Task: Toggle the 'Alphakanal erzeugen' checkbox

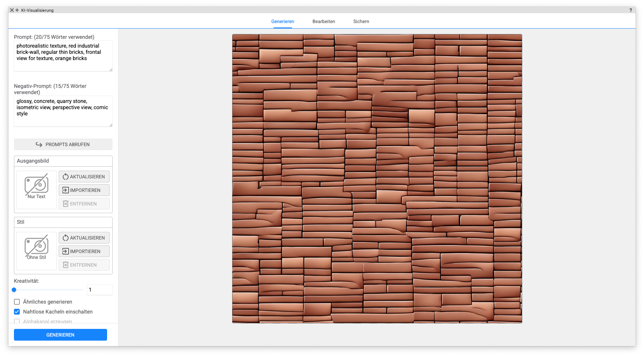Action: tap(17, 321)
